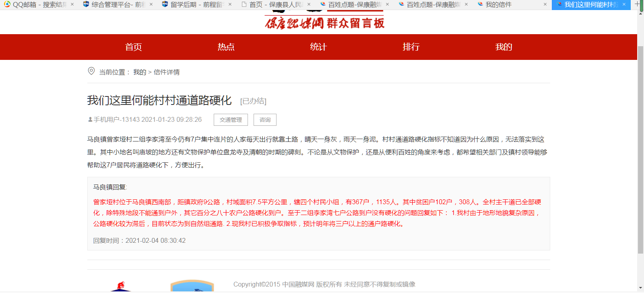Image resolution: width=644 pixels, height=293 pixels.
Task: Close the 综合管理平台 browser tab
Action: pos(151,4)
